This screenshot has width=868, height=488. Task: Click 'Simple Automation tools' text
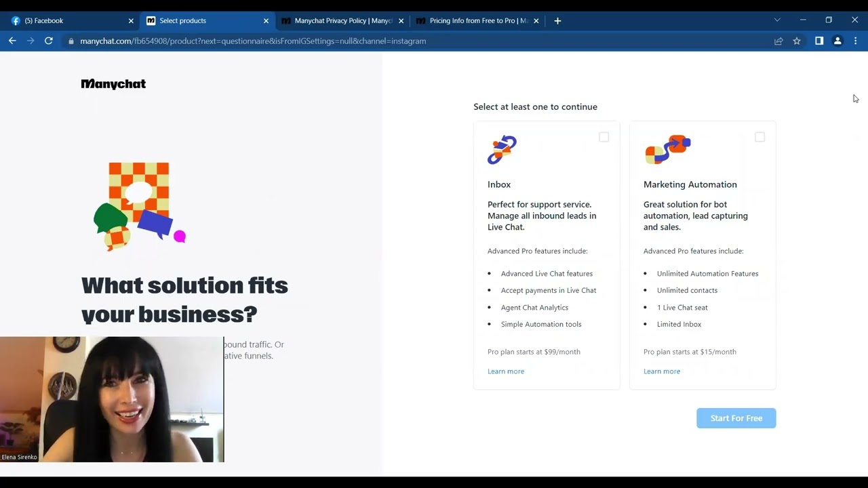point(541,325)
